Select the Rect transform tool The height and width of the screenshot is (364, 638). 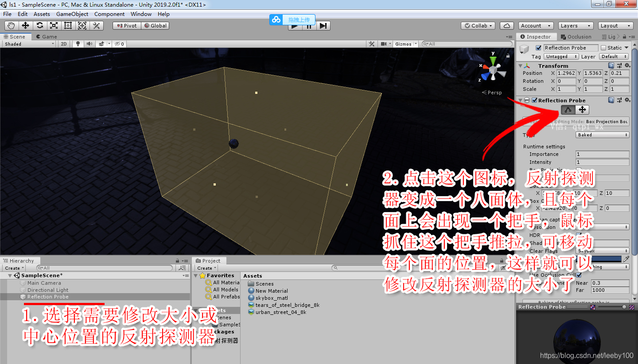pyautogui.click(x=68, y=26)
